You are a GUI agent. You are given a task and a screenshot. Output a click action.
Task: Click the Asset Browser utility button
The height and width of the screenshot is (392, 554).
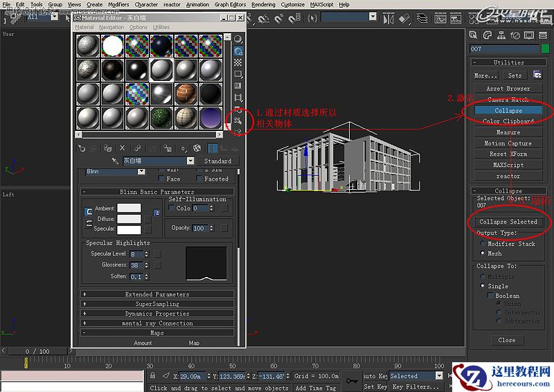point(508,89)
